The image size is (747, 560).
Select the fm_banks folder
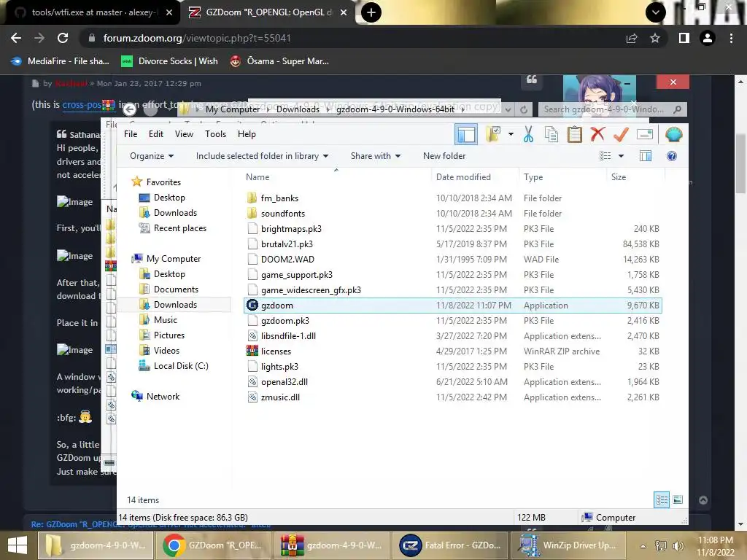279,198
